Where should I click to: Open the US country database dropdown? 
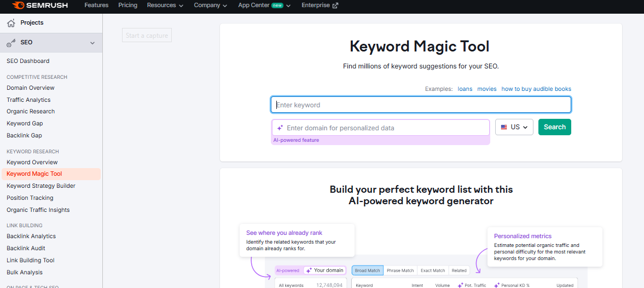[514, 128]
